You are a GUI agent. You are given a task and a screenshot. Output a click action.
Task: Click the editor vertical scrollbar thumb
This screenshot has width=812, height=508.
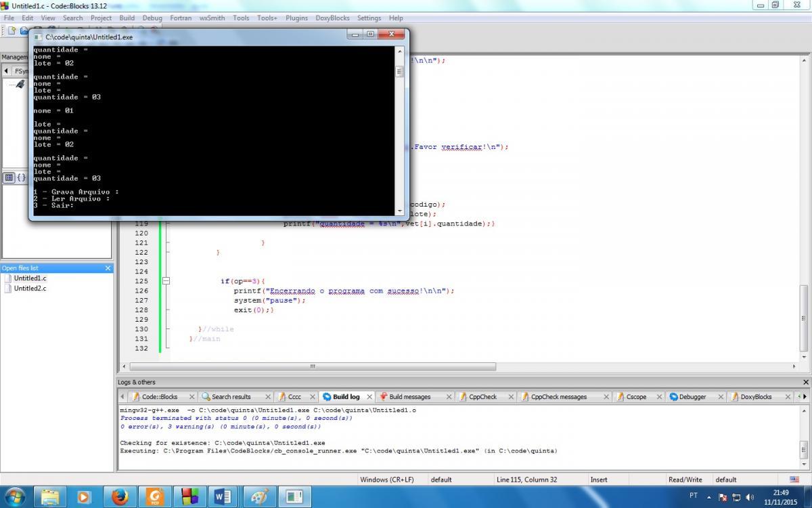tap(805, 317)
